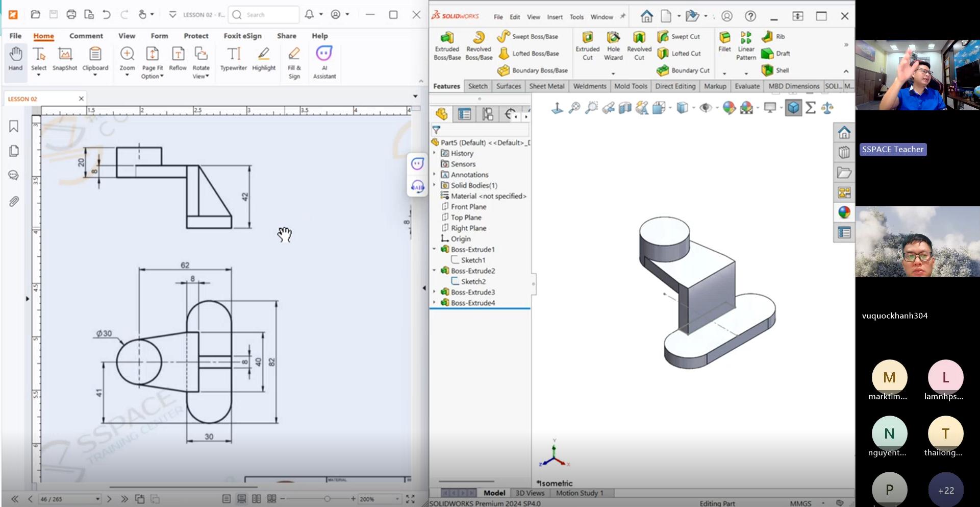Click the Rib feature icon
Screen dimensions: 980x507
(767, 36)
